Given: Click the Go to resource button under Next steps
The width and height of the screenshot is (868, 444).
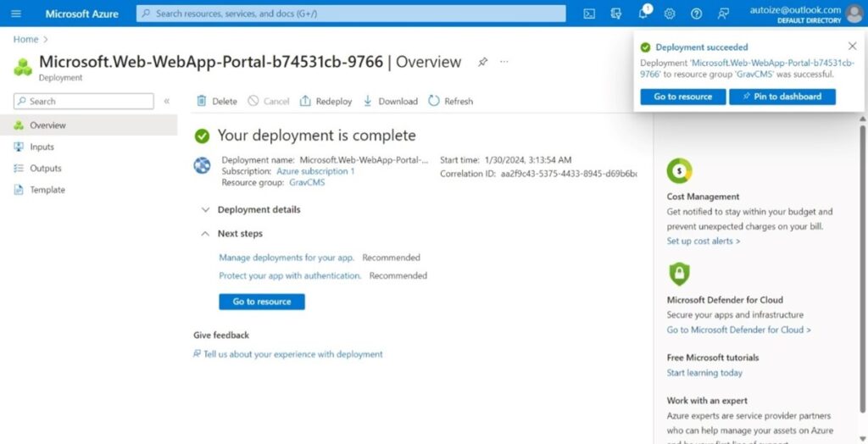Looking at the screenshot, I should [x=262, y=302].
